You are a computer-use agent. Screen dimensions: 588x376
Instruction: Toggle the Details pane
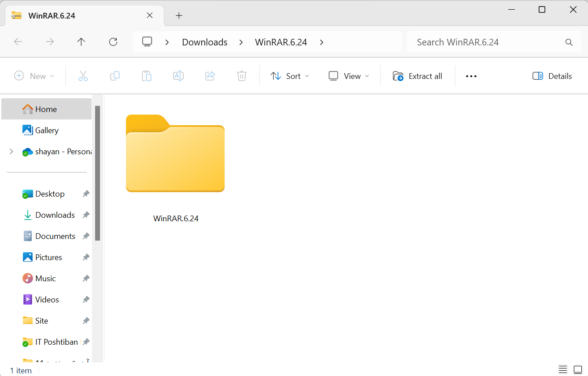point(552,76)
